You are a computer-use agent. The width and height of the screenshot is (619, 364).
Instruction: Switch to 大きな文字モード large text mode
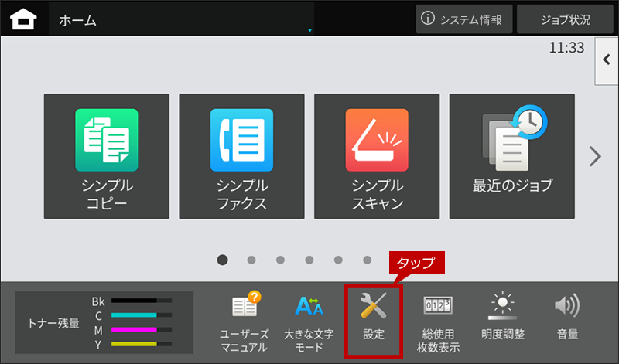click(x=308, y=321)
